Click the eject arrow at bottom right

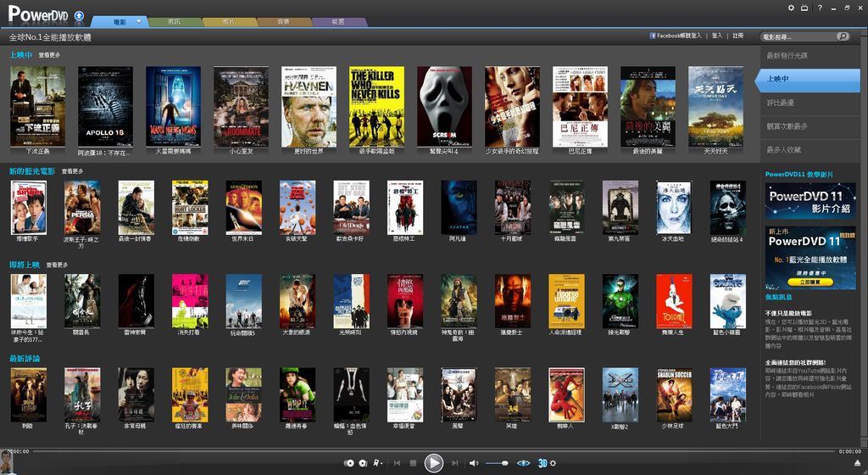point(858,463)
